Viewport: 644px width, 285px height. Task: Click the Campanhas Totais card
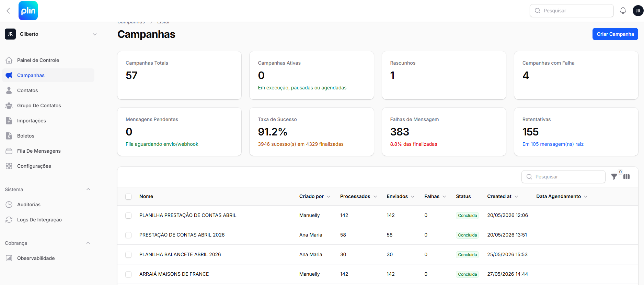pos(179,75)
